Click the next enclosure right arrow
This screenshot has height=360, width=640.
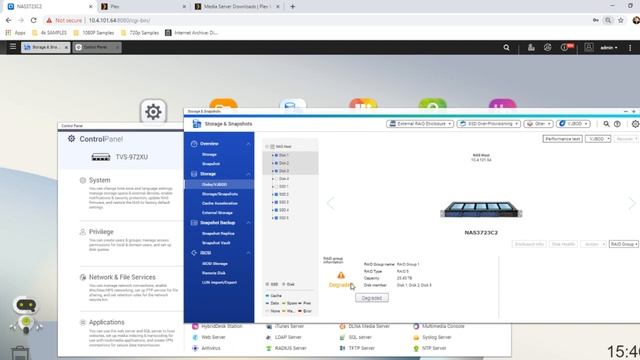click(632, 202)
